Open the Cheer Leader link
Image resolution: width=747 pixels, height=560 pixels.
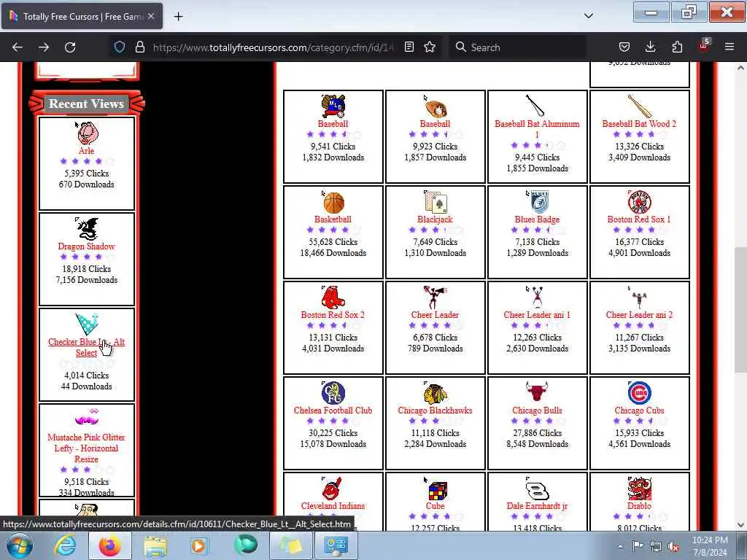pyautogui.click(x=435, y=315)
